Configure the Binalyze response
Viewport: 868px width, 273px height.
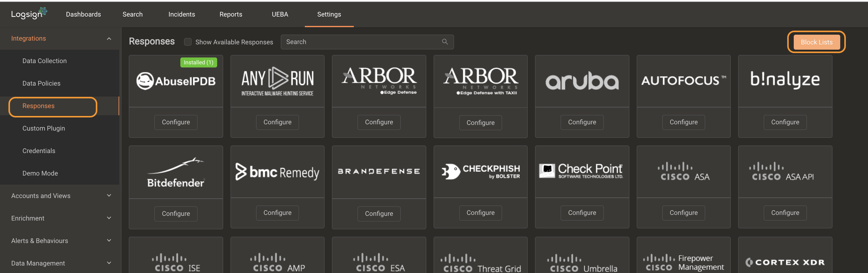click(x=785, y=122)
